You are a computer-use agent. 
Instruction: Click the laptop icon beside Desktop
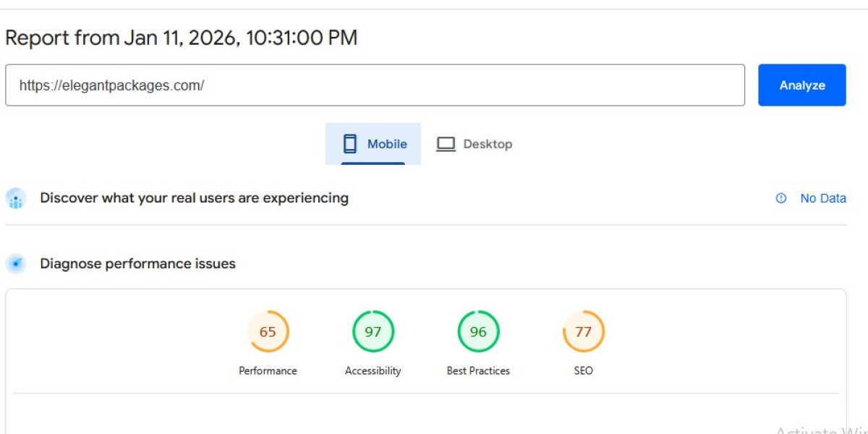pos(446,144)
